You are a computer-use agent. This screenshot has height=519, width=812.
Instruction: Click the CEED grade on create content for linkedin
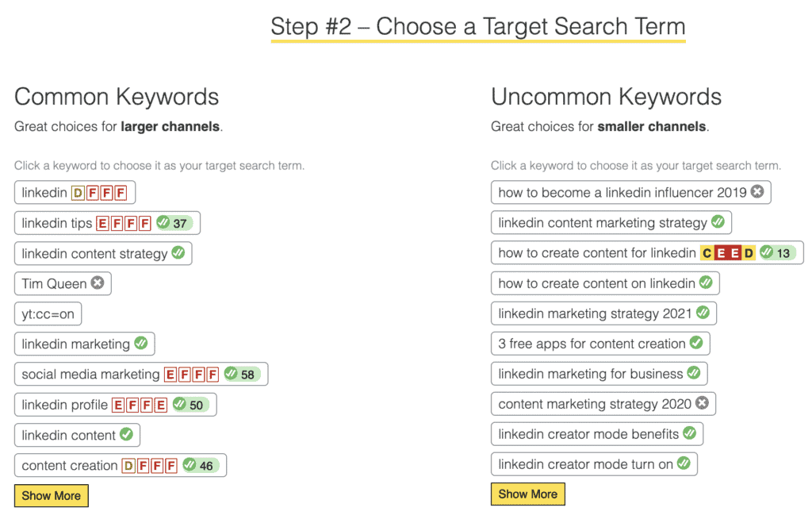728,253
